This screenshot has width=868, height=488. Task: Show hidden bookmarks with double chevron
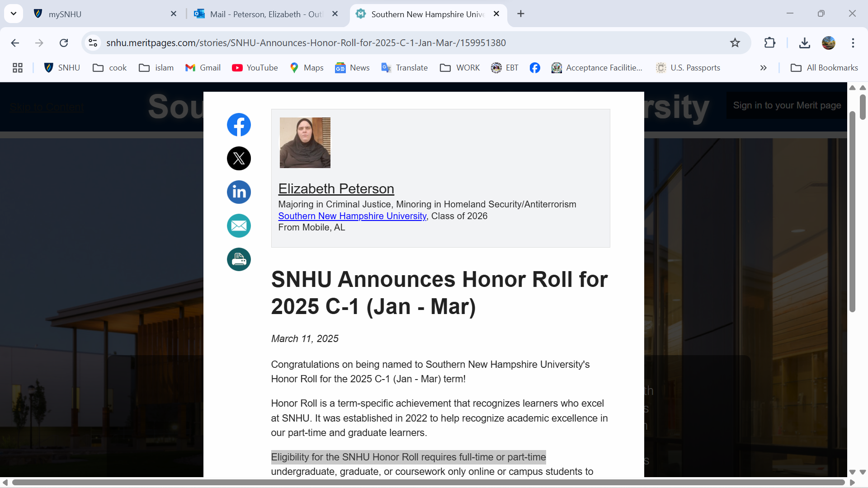pyautogui.click(x=763, y=68)
